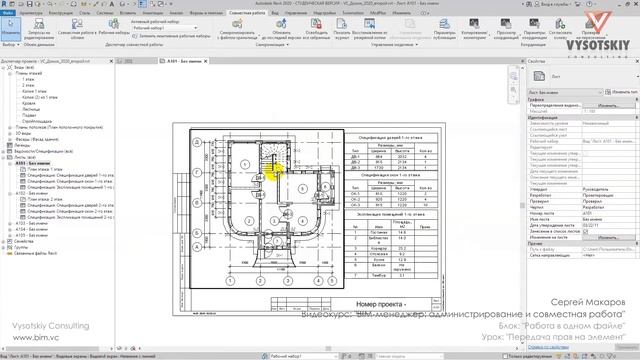This screenshot has height=360, width=640.
Task: Expand the 3D виды tree node
Action: pyautogui.click(x=10, y=133)
